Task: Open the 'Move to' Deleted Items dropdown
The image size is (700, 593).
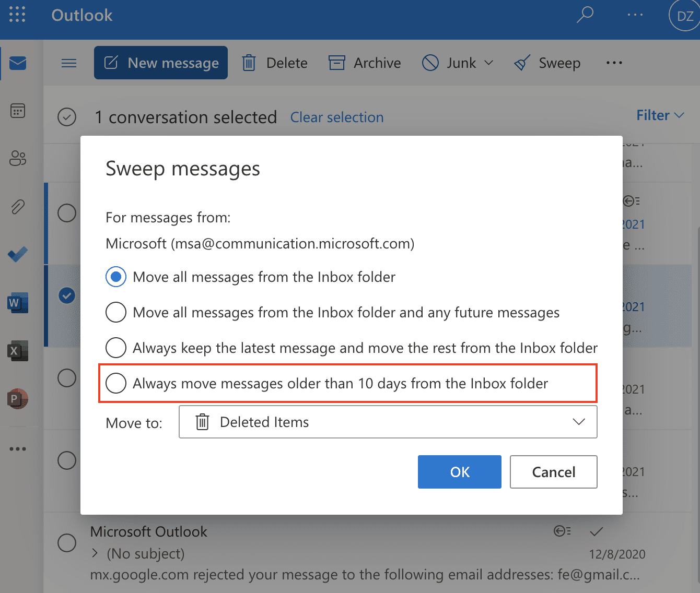Action: click(388, 422)
